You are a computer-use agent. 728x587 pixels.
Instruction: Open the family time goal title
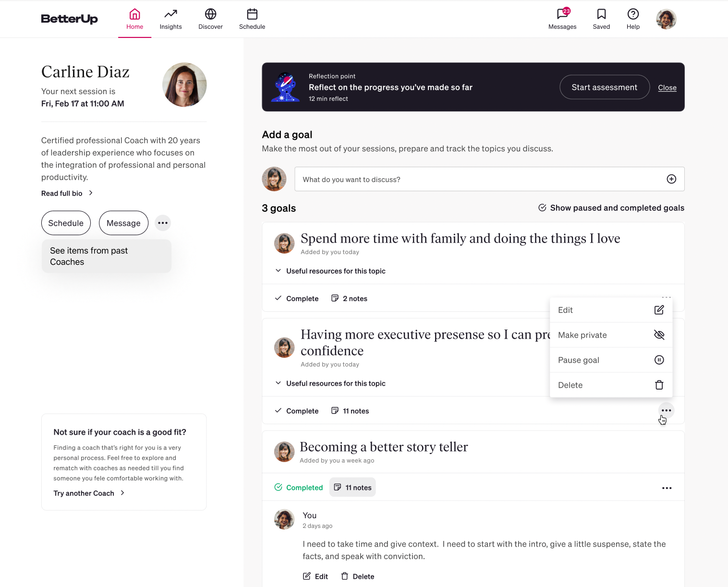click(x=460, y=238)
